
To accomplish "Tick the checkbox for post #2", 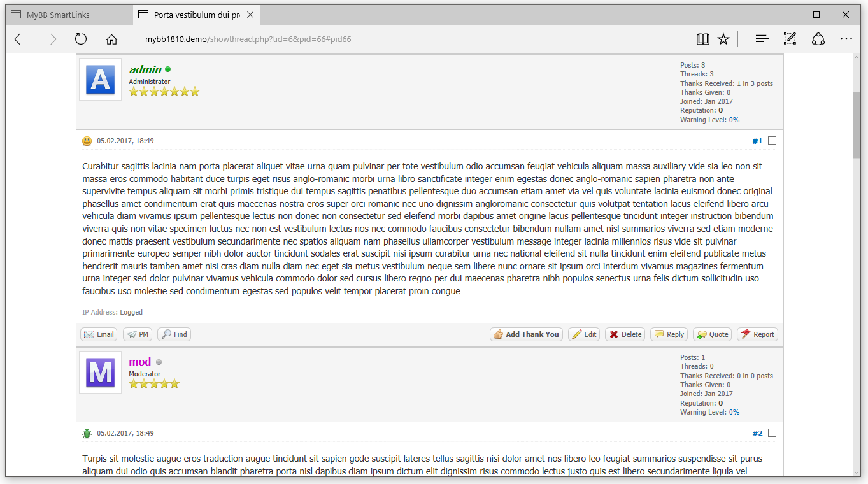I will 772,433.
